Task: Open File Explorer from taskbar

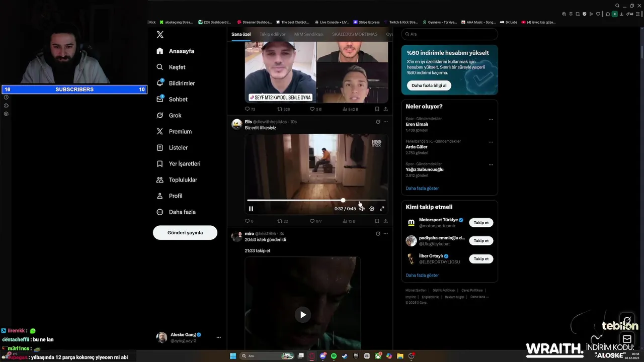Action: click(x=400, y=356)
